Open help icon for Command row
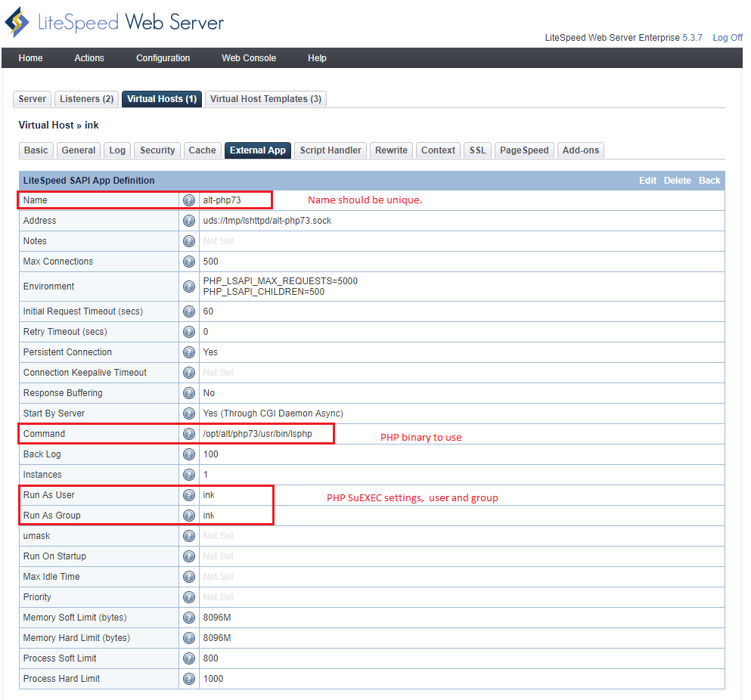This screenshot has height=700, width=751. click(189, 434)
